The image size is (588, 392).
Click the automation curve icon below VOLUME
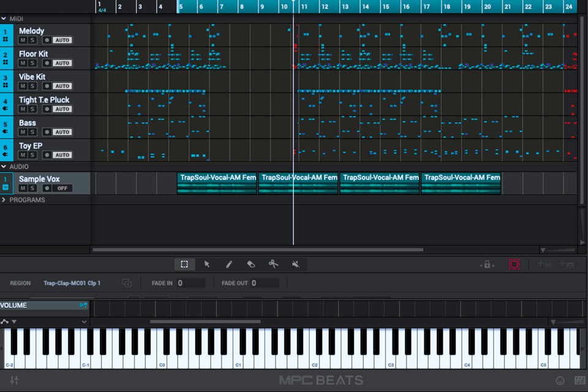4,322
